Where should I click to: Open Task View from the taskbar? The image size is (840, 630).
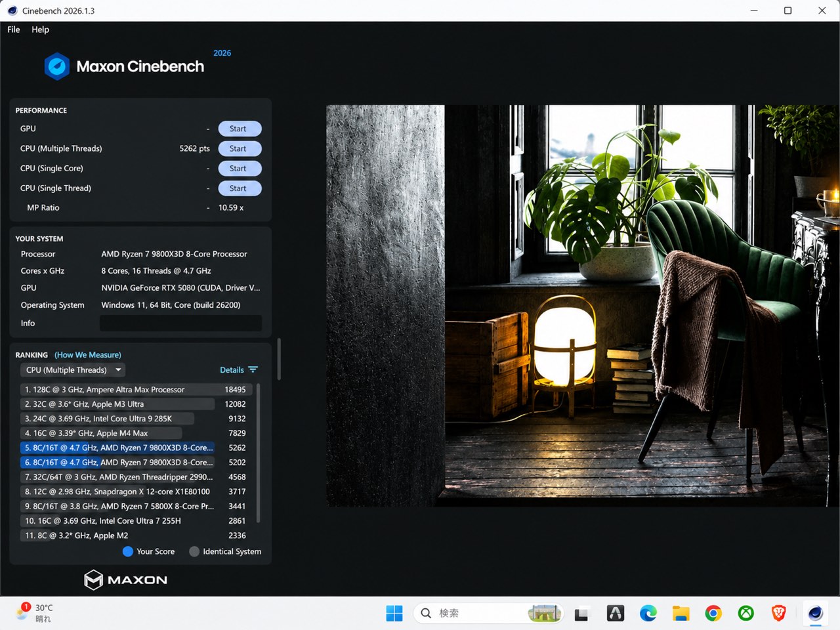pos(581,614)
